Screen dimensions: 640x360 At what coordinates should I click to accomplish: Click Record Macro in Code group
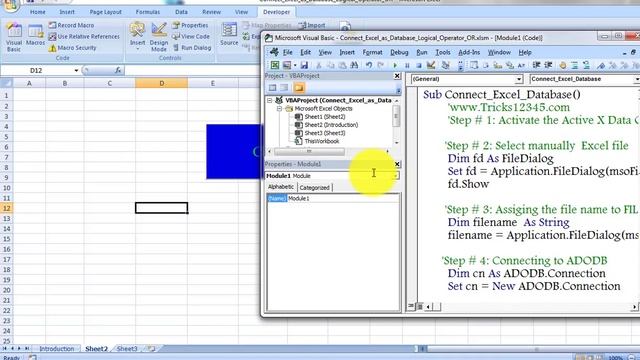(71, 25)
